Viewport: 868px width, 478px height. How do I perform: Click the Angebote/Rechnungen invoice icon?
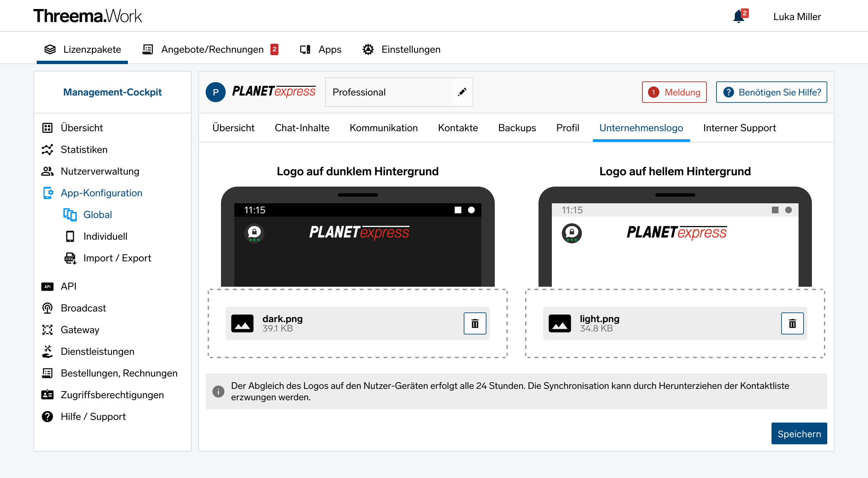(x=148, y=49)
